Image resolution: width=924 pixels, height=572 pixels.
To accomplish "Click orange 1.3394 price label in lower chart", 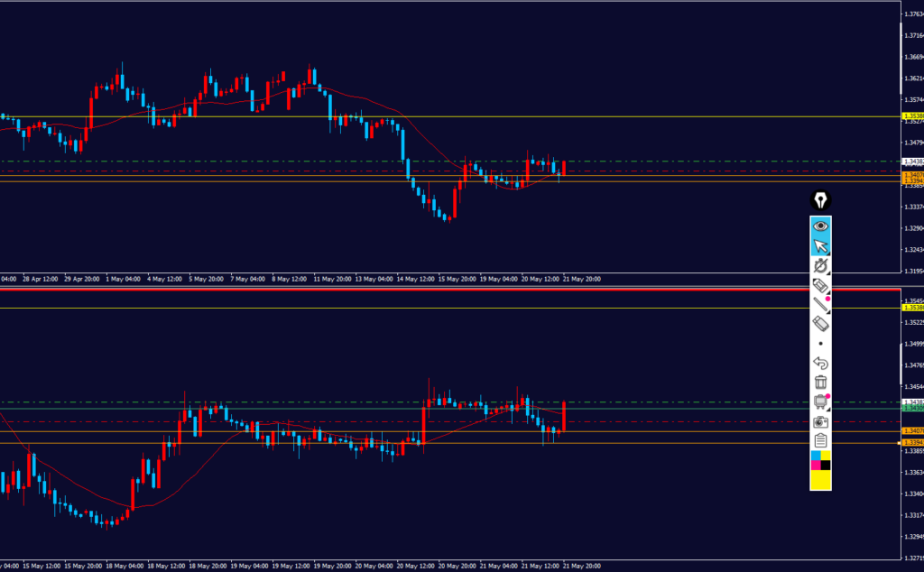I will coord(913,442).
